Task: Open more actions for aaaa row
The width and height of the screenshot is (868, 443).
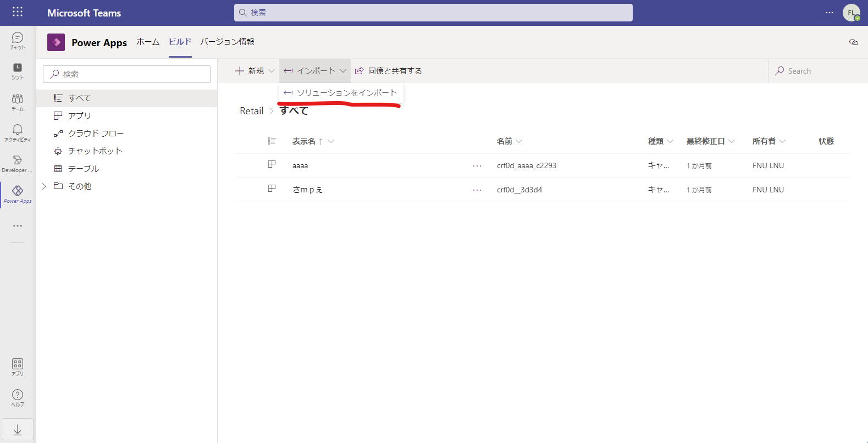Action: pos(477,166)
